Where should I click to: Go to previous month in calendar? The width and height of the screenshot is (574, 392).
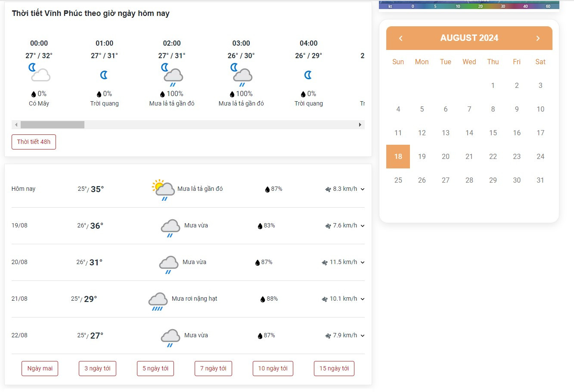pyautogui.click(x=400, y=38)
